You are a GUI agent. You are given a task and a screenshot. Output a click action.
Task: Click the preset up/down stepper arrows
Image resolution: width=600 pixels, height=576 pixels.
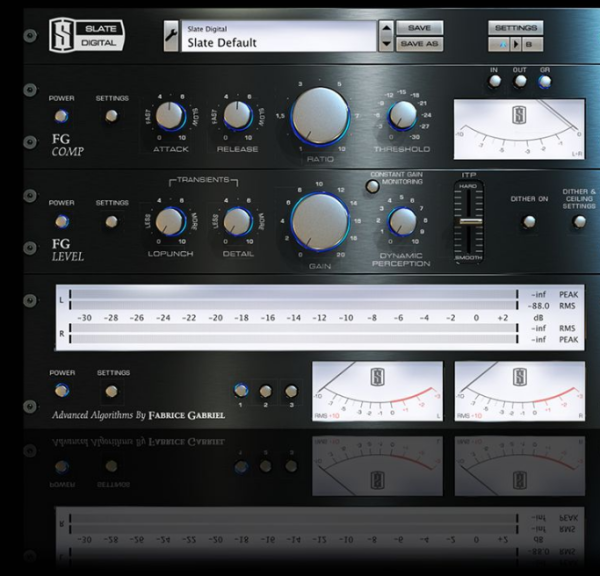[386, 36]
